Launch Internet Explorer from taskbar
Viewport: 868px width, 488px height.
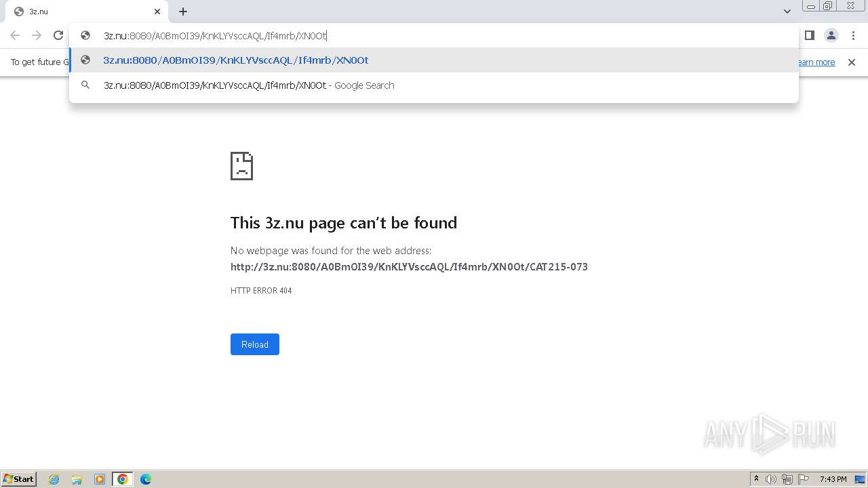click(54, 479)
